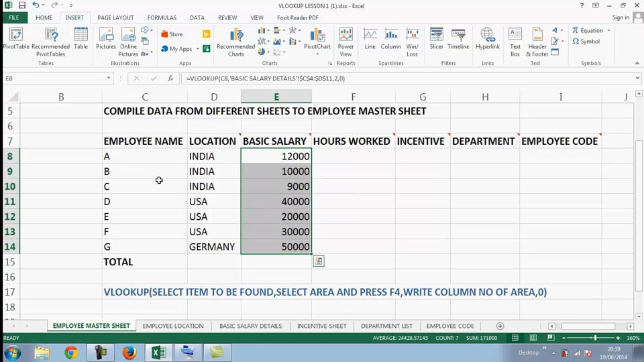Viewport: 644px width, 362px height.
Task: Insert a Timeline filter
Action: (458, 40)
